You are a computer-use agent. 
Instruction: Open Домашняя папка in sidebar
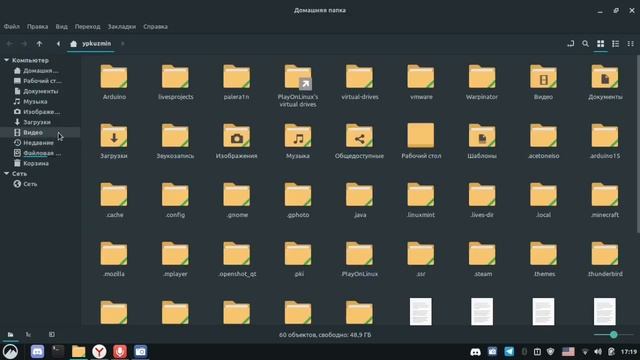[41, 71]
